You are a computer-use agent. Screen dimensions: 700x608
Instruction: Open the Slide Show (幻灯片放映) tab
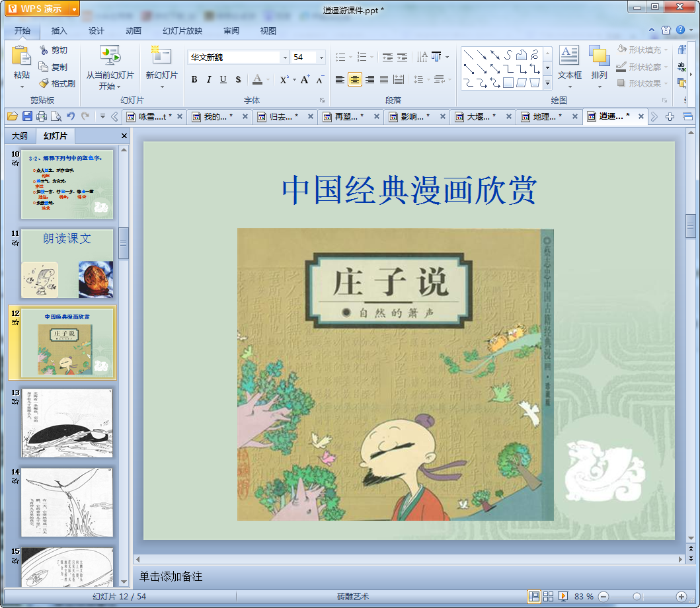click(x=182, y=31)
